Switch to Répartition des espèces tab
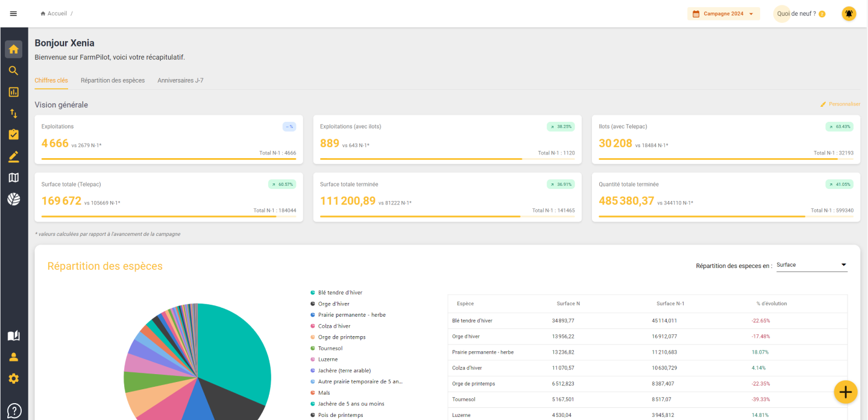 pyautogui.click(x=113, y=80)
